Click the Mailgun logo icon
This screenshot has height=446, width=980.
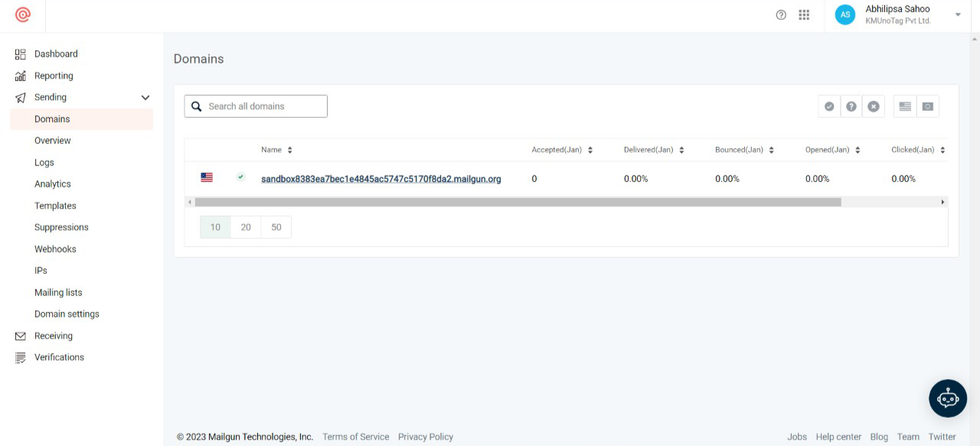[23, 15]
